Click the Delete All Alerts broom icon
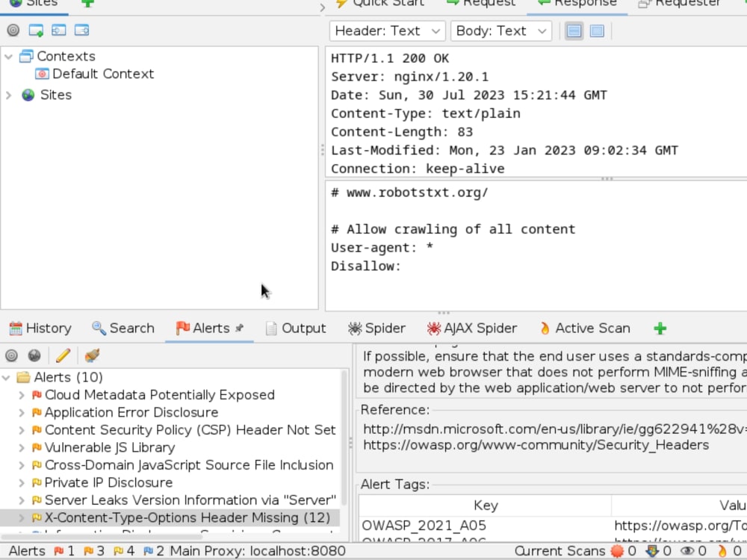 click(x=92, y=355)
